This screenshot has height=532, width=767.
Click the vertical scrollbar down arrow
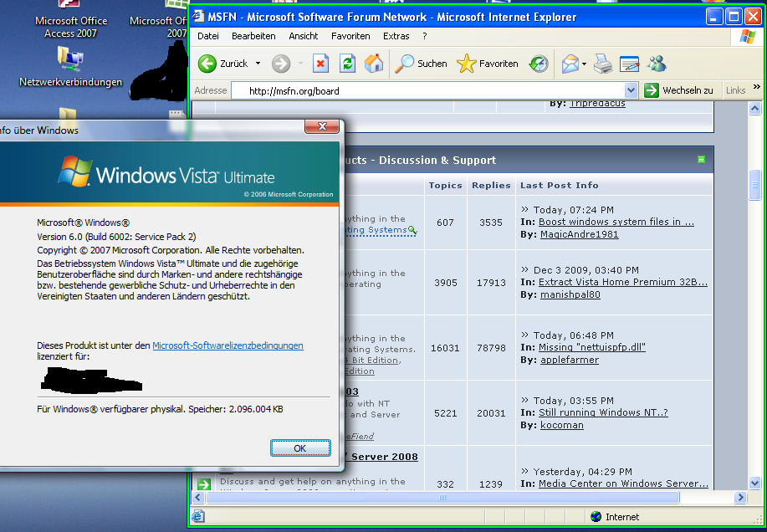tap(754, 483)
